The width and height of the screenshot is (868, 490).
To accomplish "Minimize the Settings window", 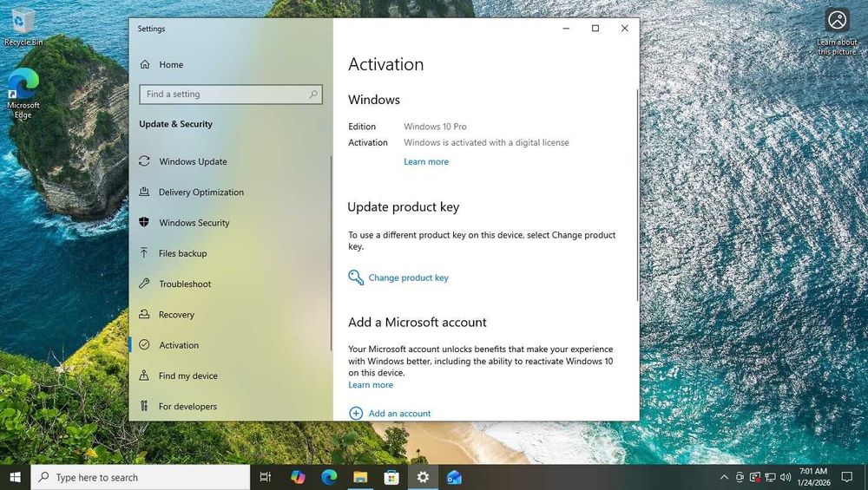I will point(566,29).
